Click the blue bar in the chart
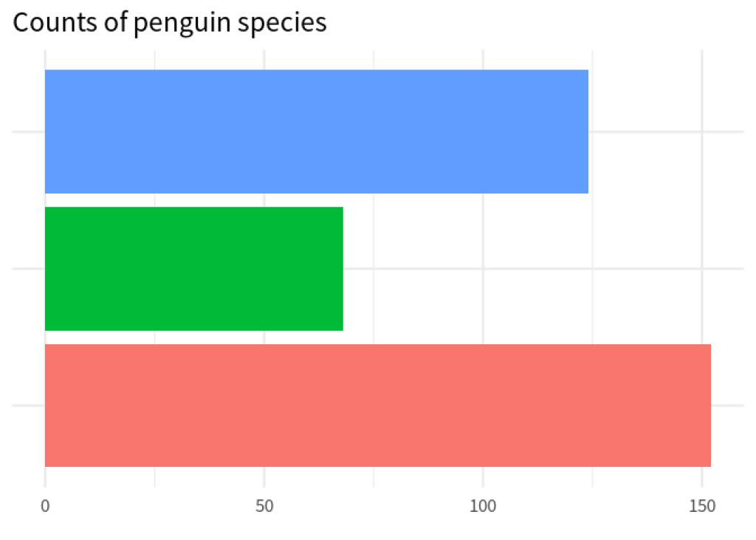756x540 pixels. [x=316, y=131]
